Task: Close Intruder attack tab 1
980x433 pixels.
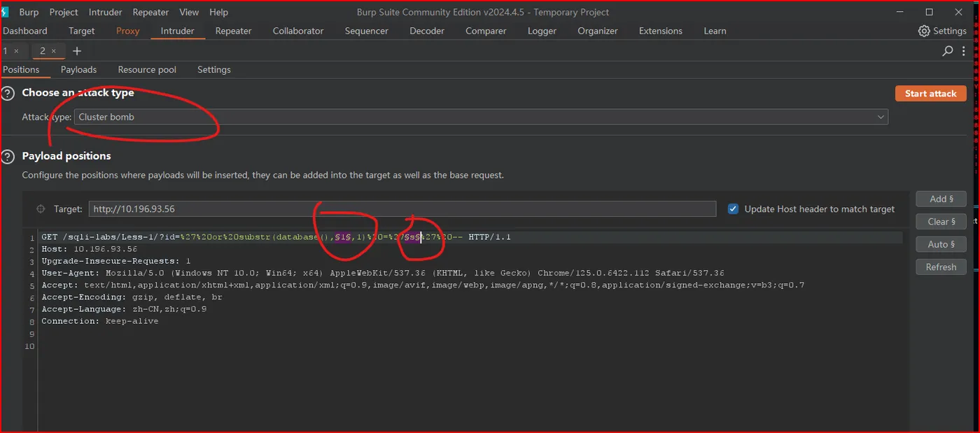Action: pyautogui.click(x=17, y=51)
